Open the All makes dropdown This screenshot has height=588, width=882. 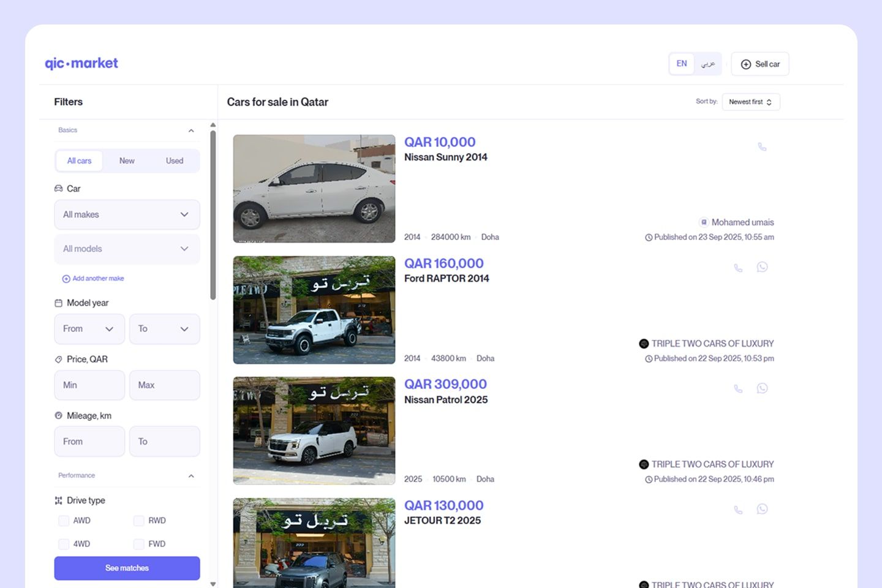click(x=127, y=214)
